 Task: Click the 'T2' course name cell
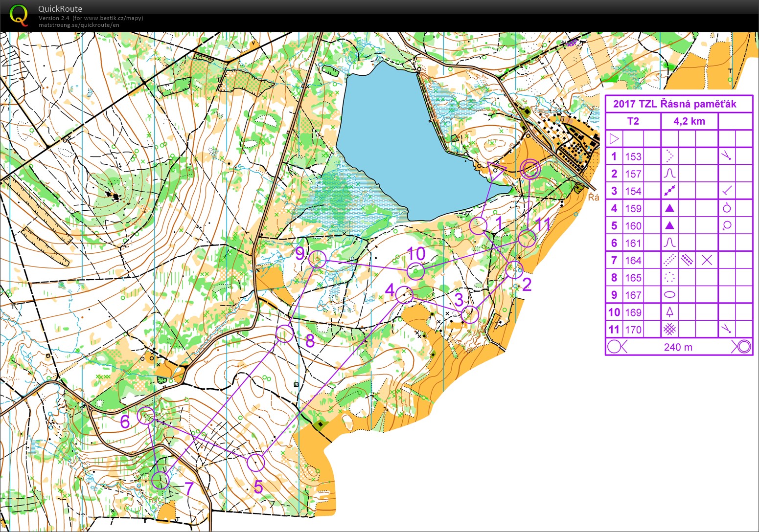pos(633,121)
